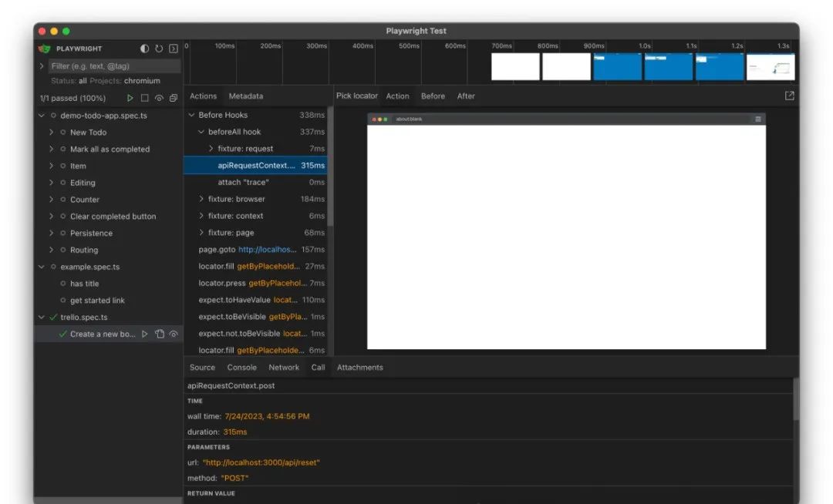Run all tests with the green play icon
833x504 pixels.
(130, 98)
